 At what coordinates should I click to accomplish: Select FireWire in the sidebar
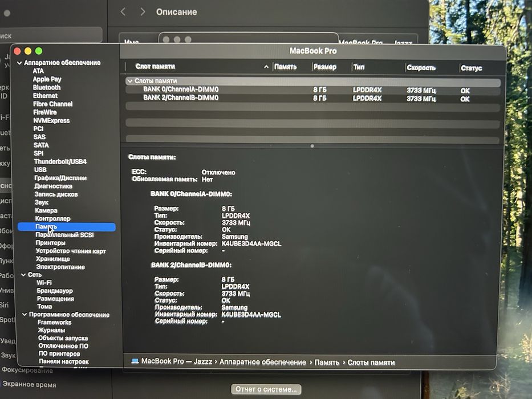[x=45, y=112]
